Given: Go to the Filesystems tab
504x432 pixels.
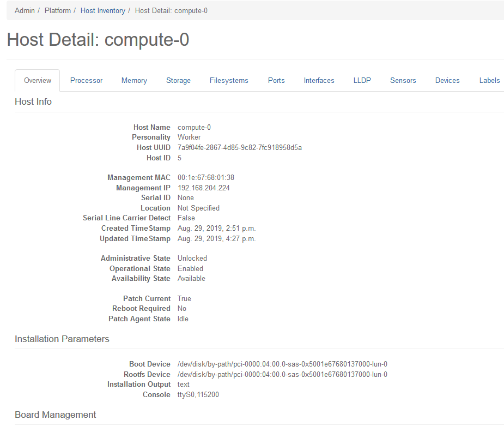Looking at the screenshot, I should 229,80.
